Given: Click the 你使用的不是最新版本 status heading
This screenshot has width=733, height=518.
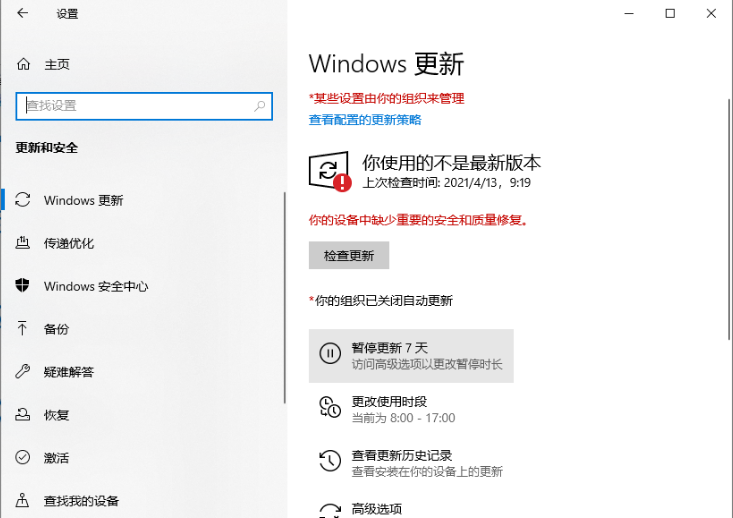Looking at the screenshot, I should [451, 163].
